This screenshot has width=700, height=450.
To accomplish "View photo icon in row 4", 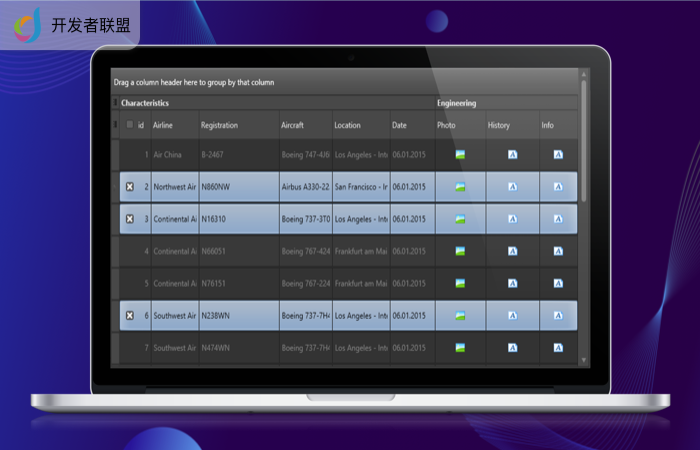I will 460,251.
